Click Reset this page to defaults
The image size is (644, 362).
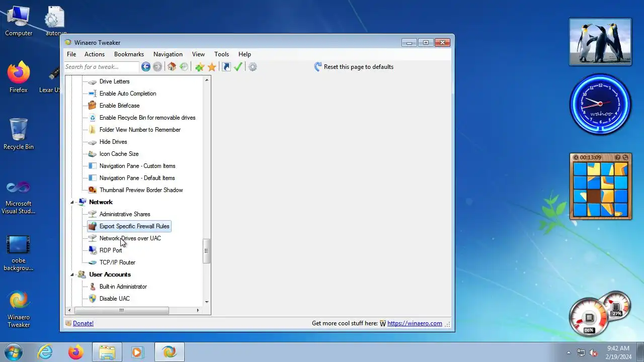(359, 67)
